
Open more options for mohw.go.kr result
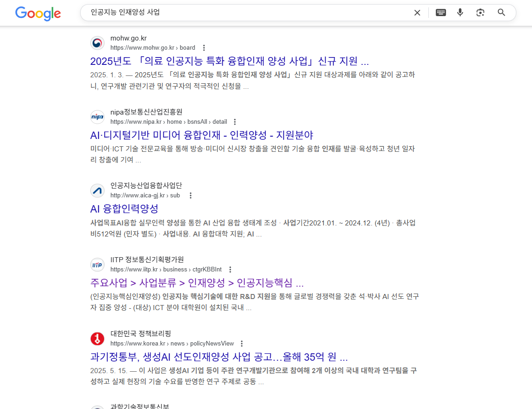tap(204, 48)
